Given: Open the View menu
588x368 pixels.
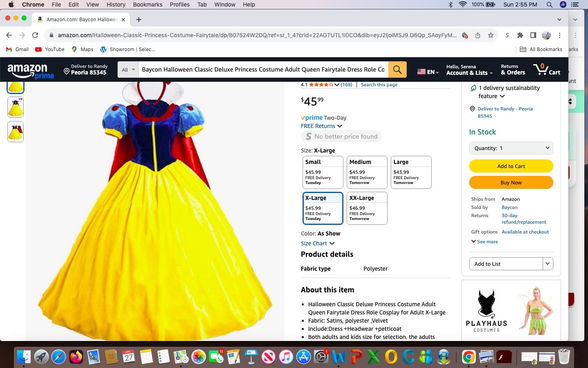Looking at the screenshot, I should pyautogui.click(x=92, y=4).
